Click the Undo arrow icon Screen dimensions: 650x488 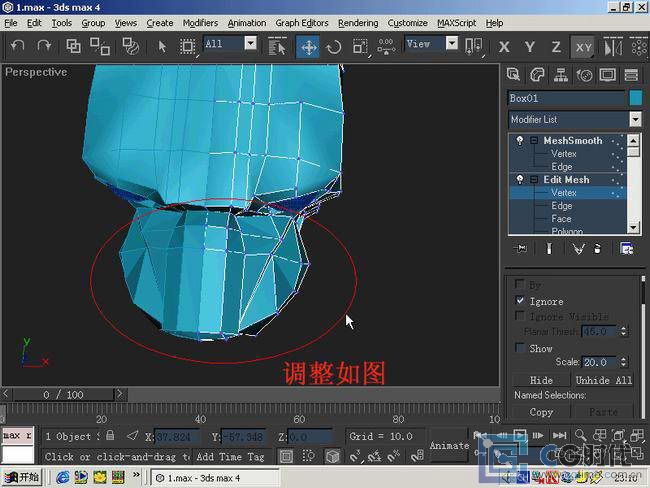[17, 46]
